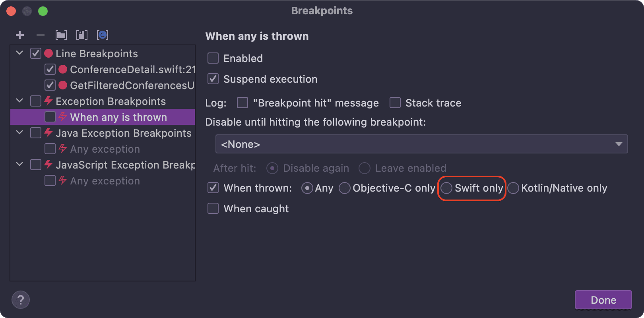The height and width of the screenshot is (318, 644).
Task: Click the lightning icon next to Exception Breakpoints
Action: coord(49,101)
